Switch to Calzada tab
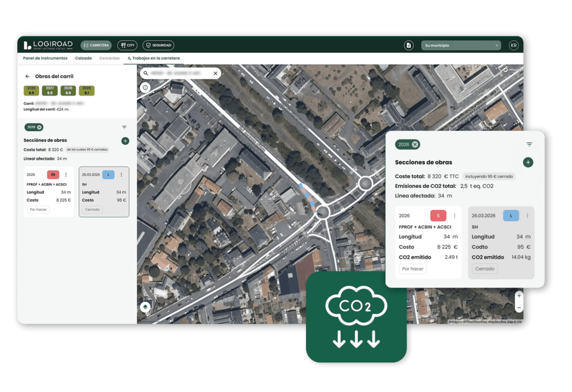The width and height of the screenshot is (572, 392). tap(83, 58)
